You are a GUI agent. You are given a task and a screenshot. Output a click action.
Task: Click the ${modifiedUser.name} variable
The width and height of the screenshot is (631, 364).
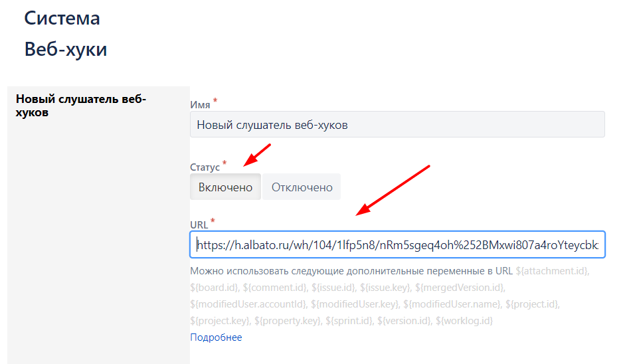(452, 304)
